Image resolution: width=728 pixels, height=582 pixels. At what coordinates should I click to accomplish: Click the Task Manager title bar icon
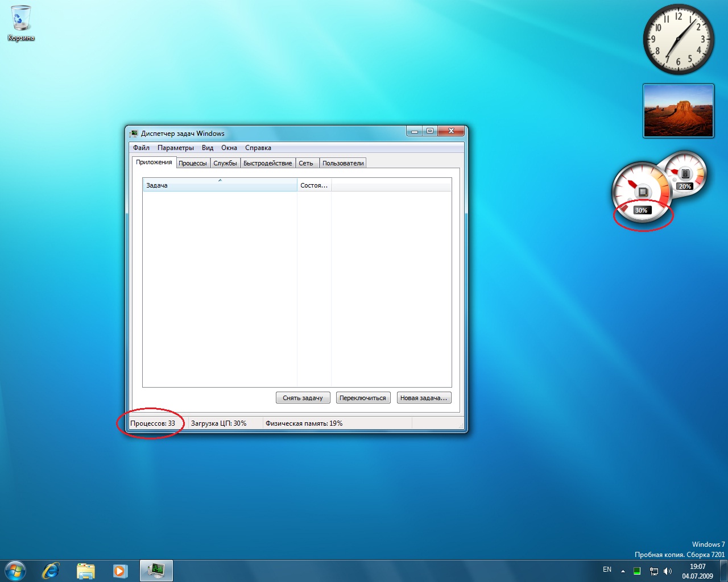click(x=134, y=134)
